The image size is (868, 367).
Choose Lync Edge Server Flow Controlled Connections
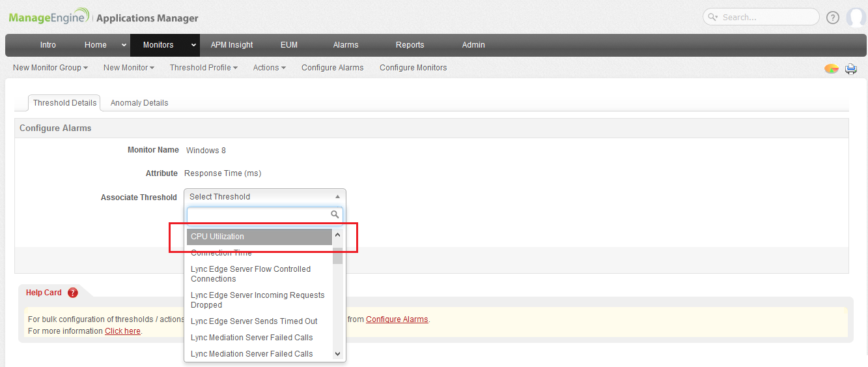tap(259, 274)
